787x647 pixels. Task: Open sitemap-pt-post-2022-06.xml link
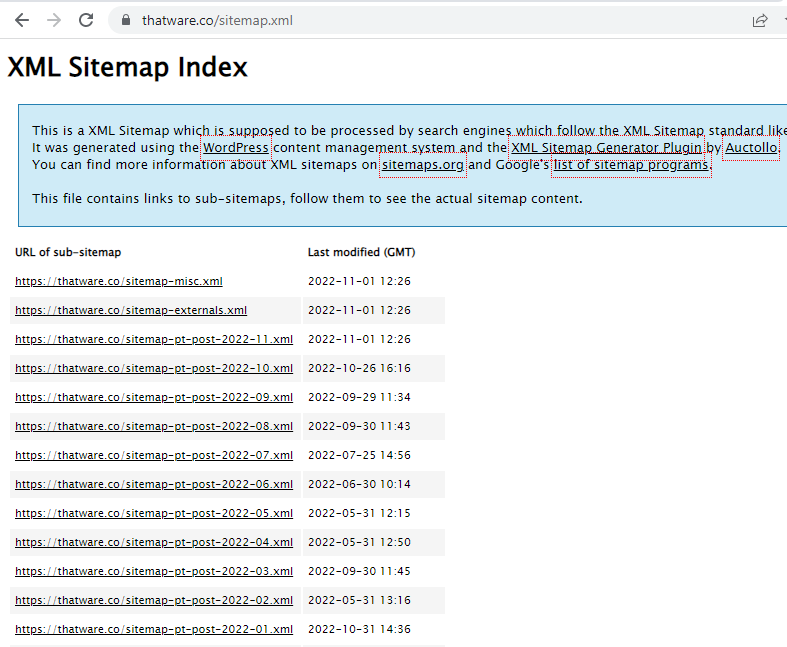point(154,484)
